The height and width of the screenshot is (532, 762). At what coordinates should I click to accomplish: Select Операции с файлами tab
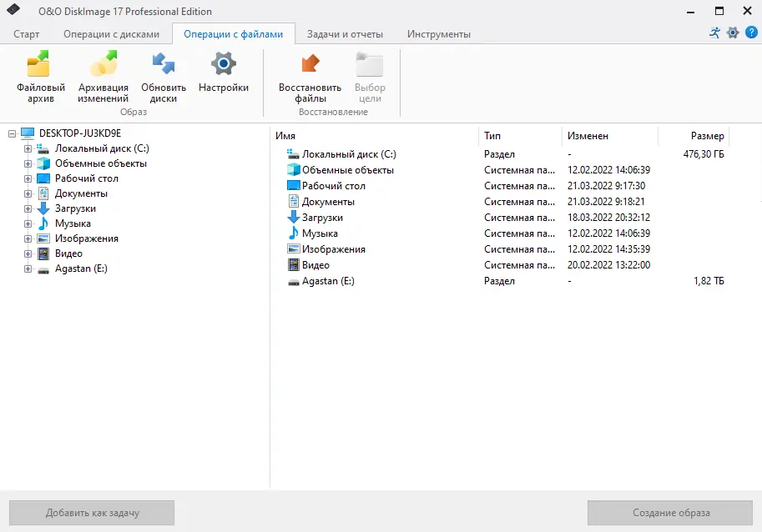(233, 34)
